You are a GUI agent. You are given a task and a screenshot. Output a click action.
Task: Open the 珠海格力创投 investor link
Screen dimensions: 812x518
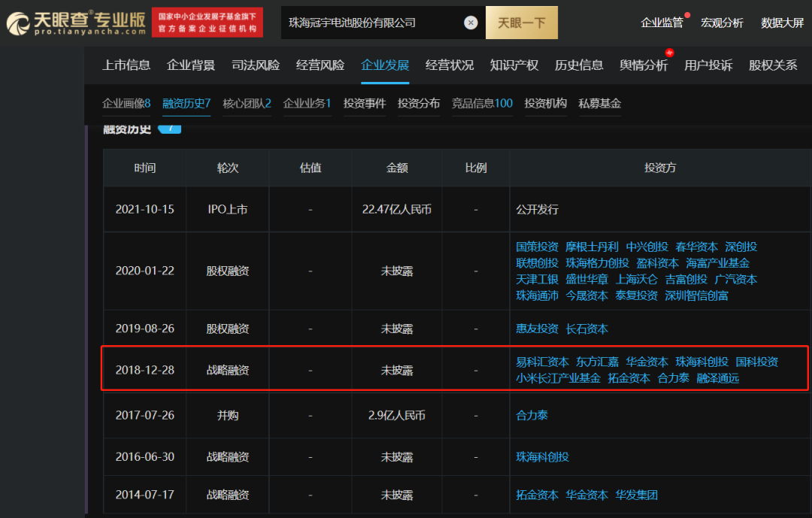pos(597,263)
